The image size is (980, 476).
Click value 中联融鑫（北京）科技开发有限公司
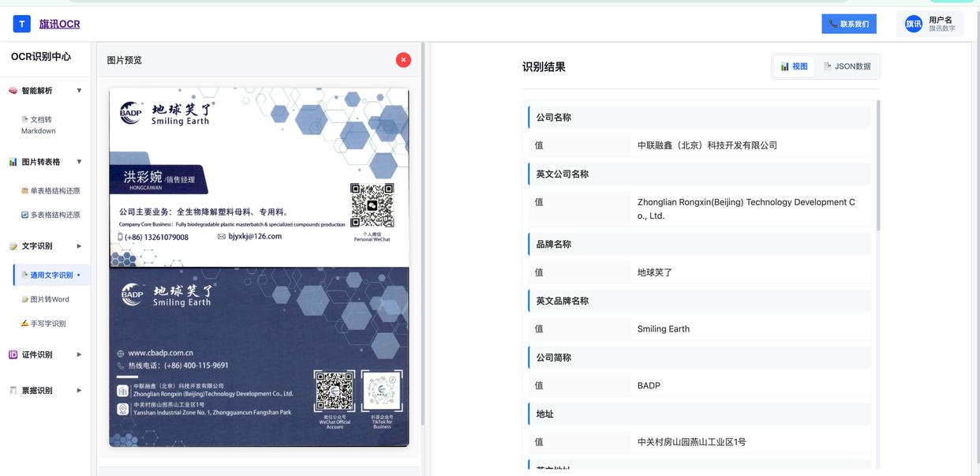[x=707, y=145]
